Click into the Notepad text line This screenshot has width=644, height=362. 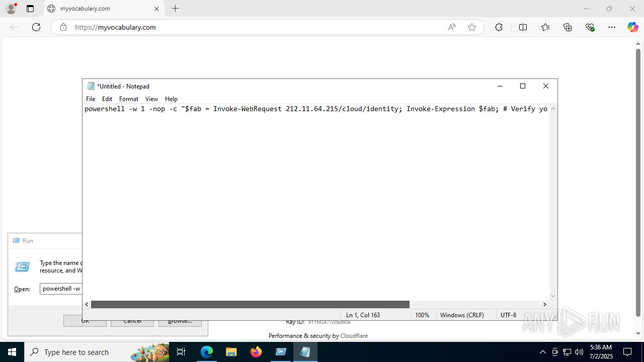click(316, 109)
